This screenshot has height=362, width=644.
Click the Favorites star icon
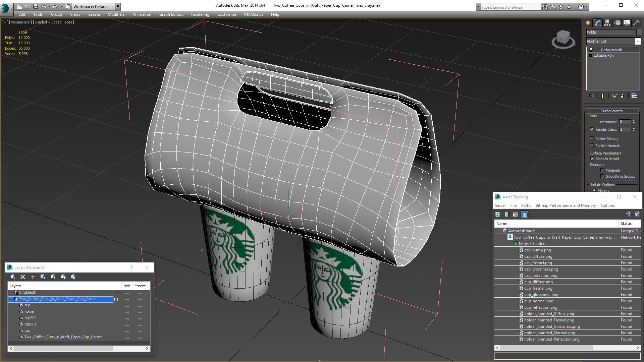569,7
